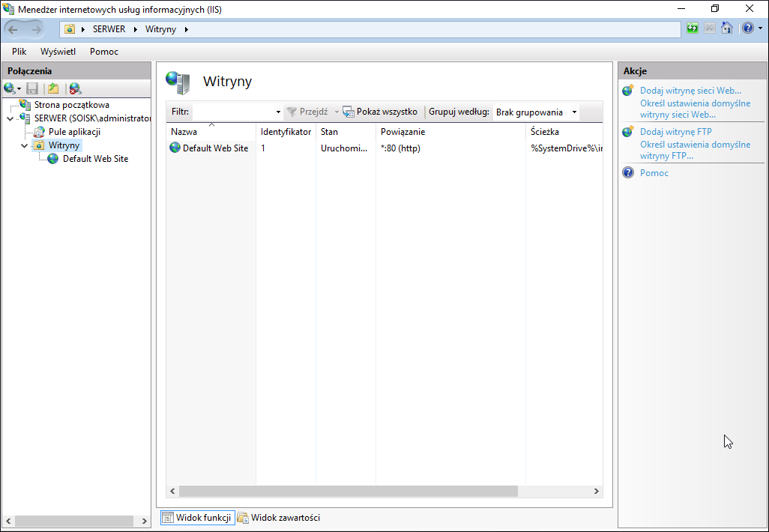
Task: Click the Save floppy disk icon in Połączenia
Action: (32, 88)
